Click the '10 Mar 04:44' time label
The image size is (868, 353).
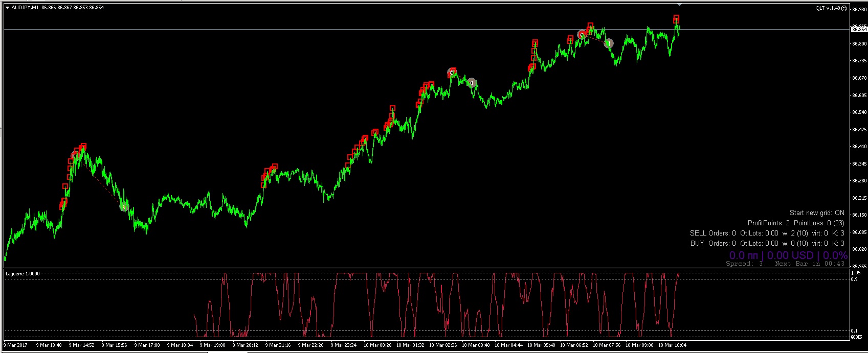tap(508, 345)
